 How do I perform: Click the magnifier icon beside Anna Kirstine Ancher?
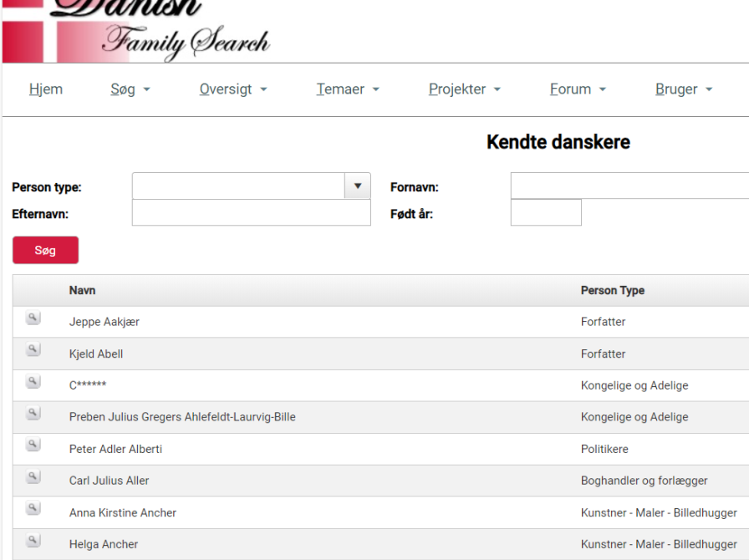(x=33, y=509)
